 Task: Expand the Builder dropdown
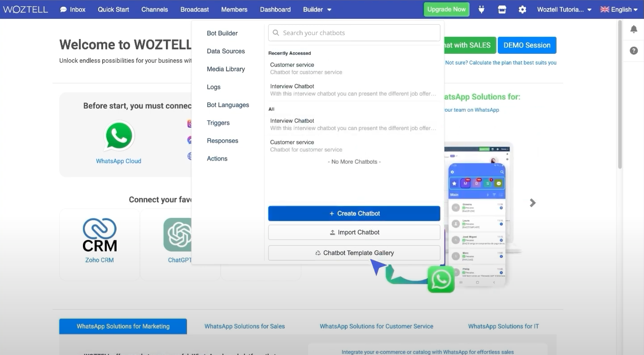pos(317,9)
